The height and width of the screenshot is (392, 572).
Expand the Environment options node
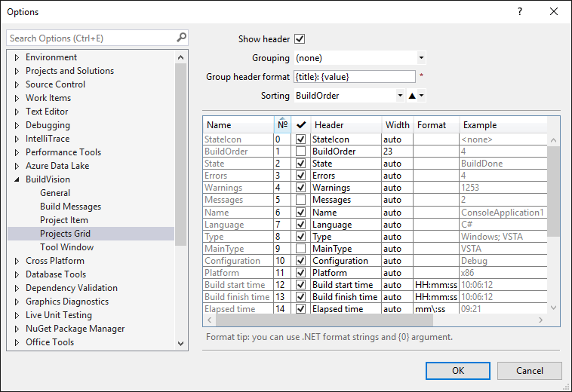[x=17, y=57]
